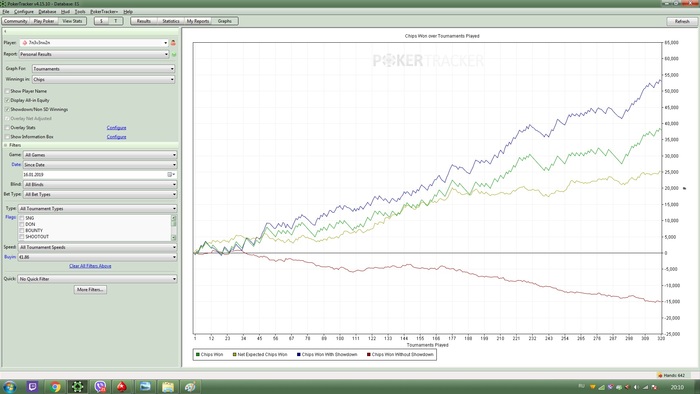Switch to PokerTracker taskbar icon
Screen dimensions: 700x394
78,386
